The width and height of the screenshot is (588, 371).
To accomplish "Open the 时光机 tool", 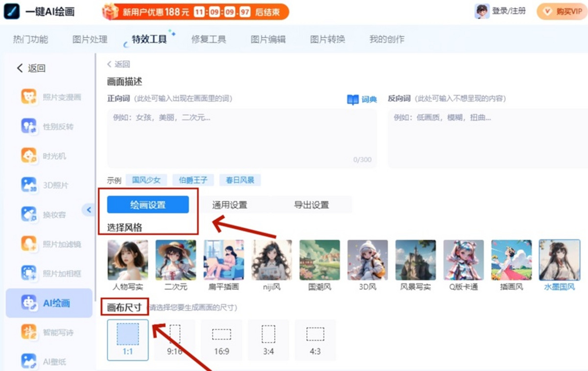I will pos(49,156).
